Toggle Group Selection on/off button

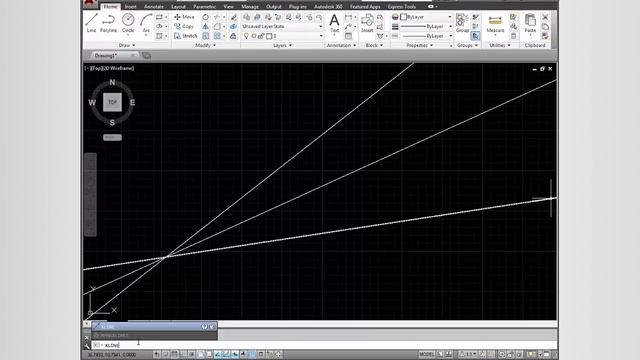[476, 36]
